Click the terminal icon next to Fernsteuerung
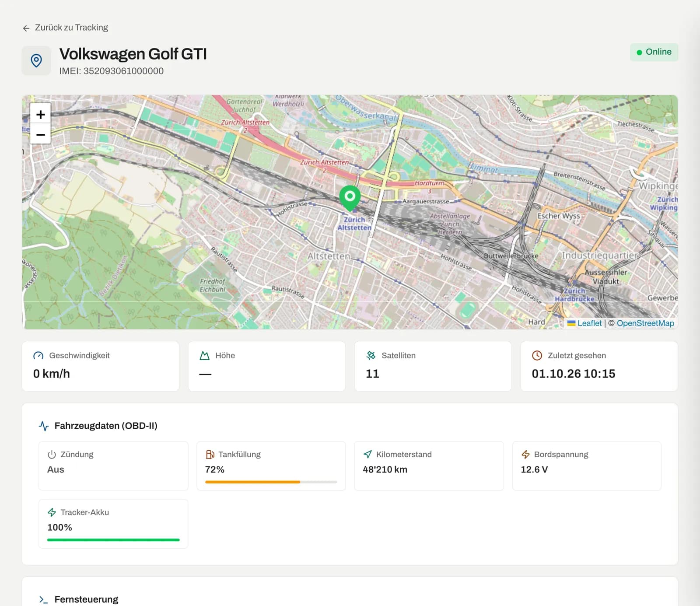The width and height of the screenshot is (700, 606). (44, 599)
